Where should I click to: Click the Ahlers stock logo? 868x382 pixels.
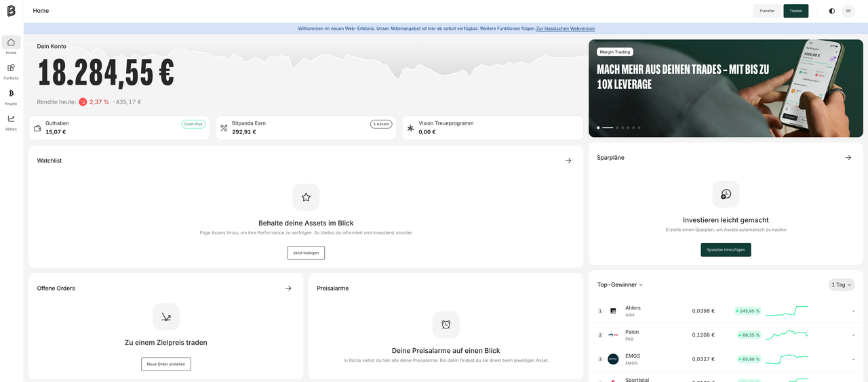(613, 311)
